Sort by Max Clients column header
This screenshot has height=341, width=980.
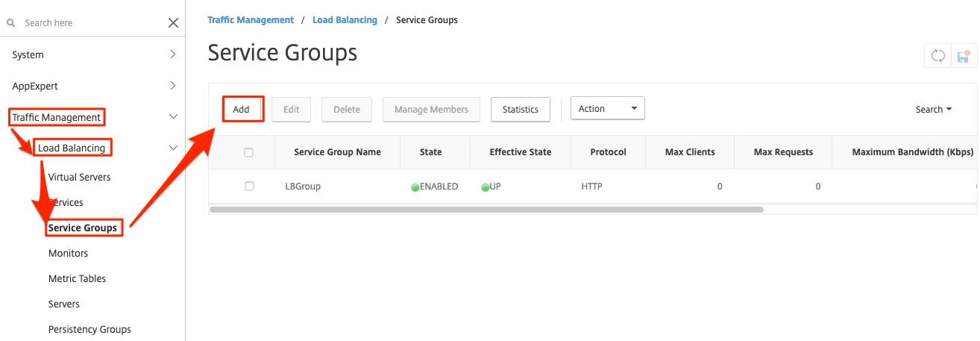coord(690,152)
